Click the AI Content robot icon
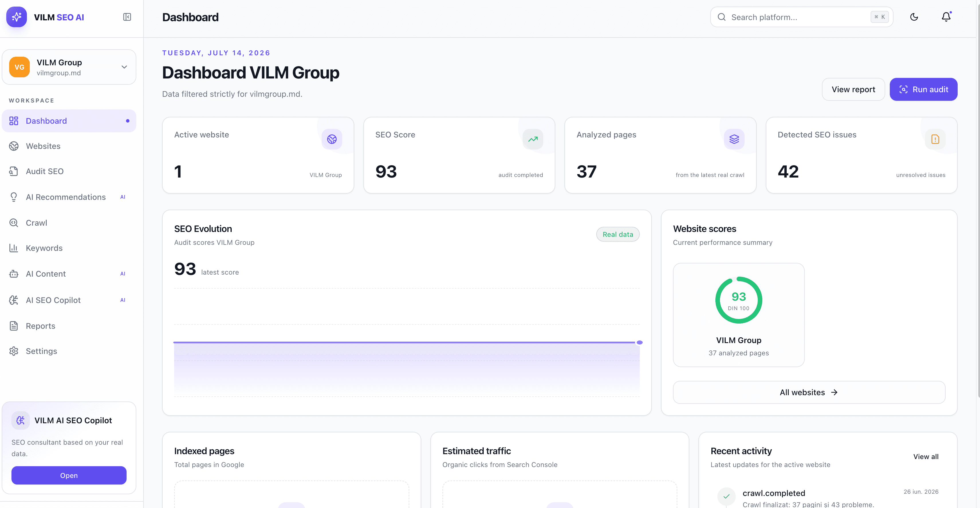980x508 pixels. (14, 273)
